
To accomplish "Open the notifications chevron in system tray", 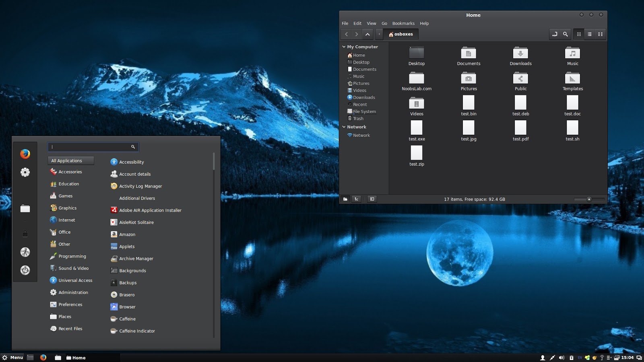I will (609, 357).
